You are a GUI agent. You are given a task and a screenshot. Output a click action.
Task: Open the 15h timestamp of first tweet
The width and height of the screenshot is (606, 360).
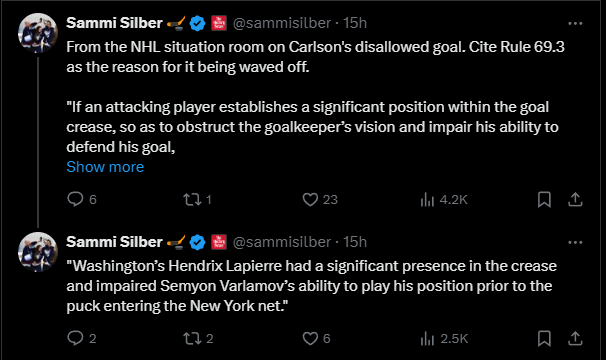(355, 23)
